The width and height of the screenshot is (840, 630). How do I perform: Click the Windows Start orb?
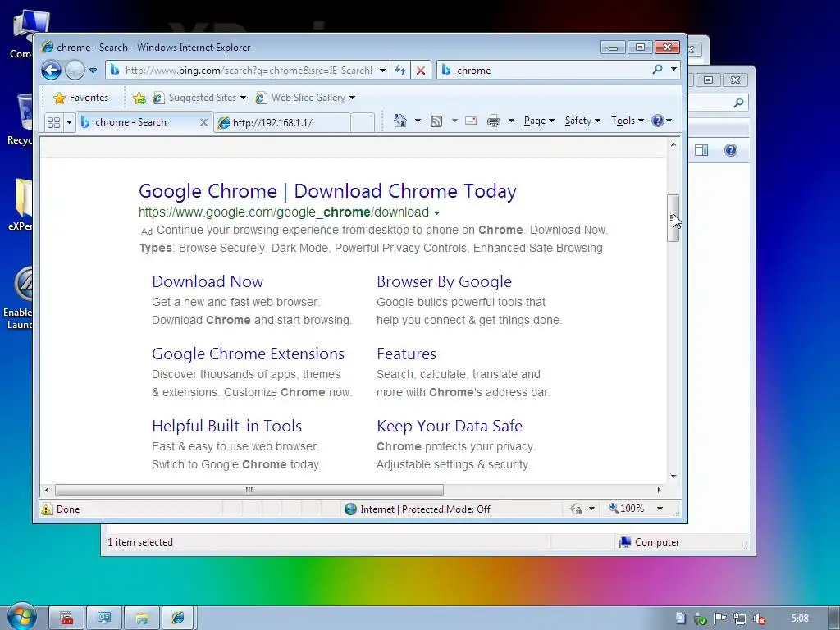coord(21,617)
